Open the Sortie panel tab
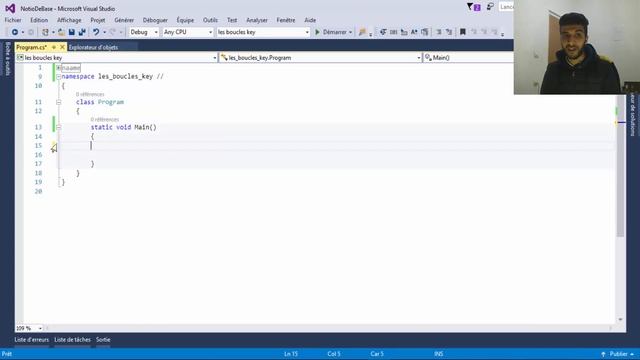Image resolution: width=640 pixels, height=360 pixels. point(103,340)
